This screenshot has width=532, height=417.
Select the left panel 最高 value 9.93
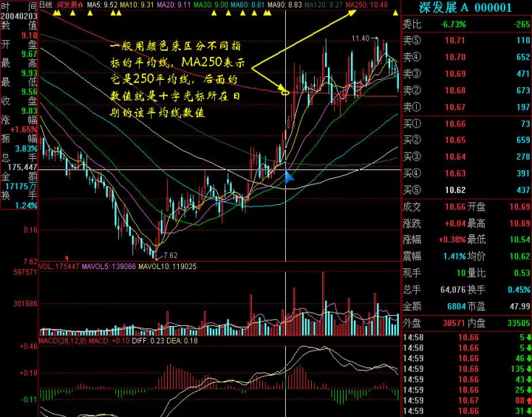point(30,73)
